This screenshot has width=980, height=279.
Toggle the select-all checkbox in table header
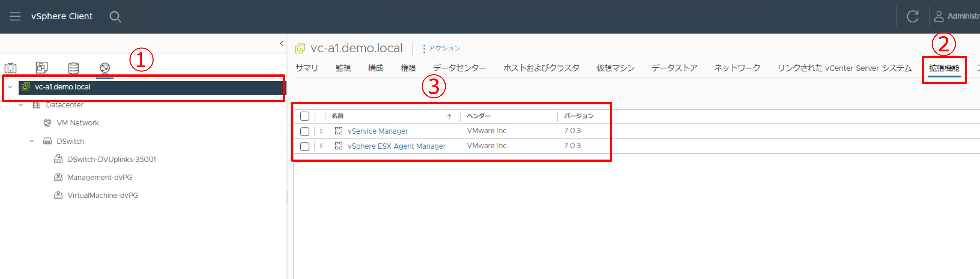pos(304,116)
